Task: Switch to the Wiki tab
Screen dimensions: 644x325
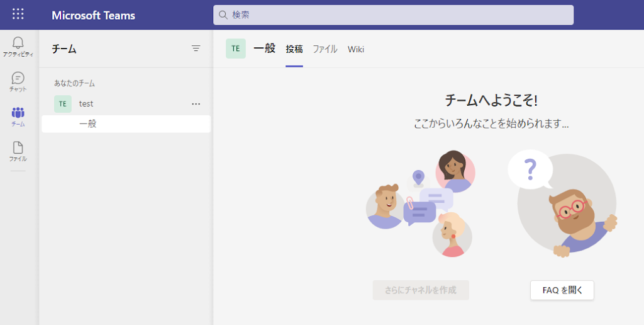Action: [356, 49]
